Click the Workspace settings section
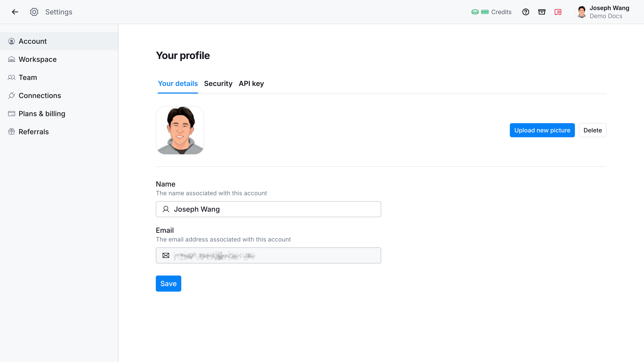Viewport: 644px width, 362px height. 37,59
